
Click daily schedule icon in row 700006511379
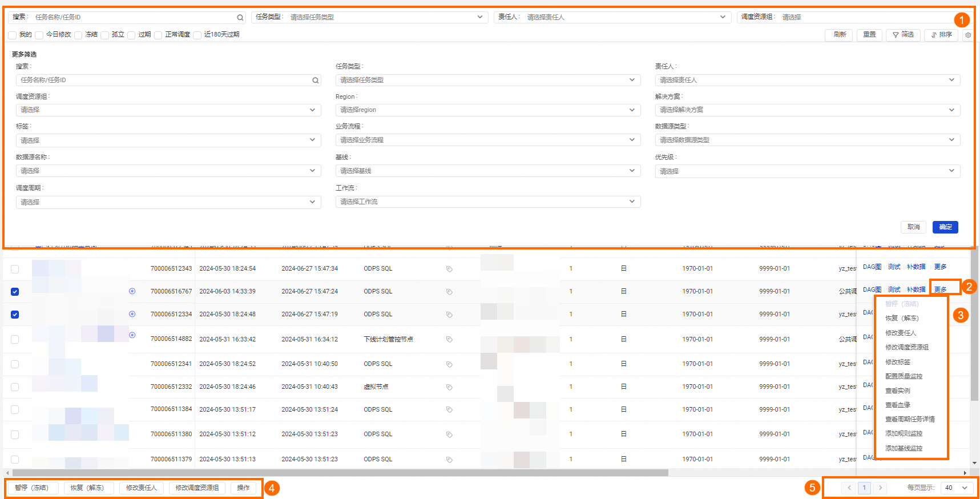tap(624, 459)
